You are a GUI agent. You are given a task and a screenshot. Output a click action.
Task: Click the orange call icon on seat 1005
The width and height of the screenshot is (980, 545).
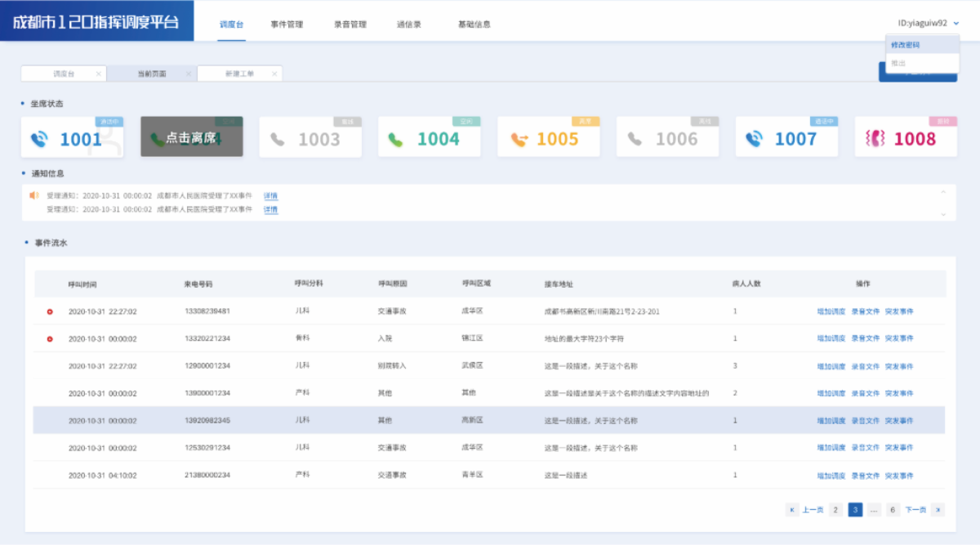coord(519,140)
